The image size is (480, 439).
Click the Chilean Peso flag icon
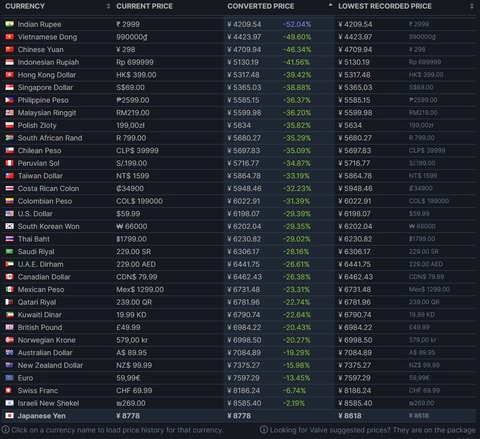tap(9, 150)
